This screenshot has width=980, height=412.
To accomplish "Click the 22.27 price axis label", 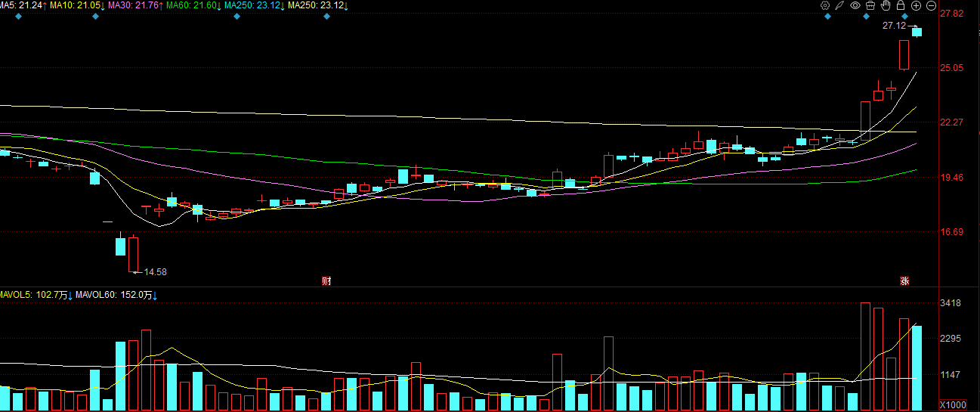I will tap(951, 122).
